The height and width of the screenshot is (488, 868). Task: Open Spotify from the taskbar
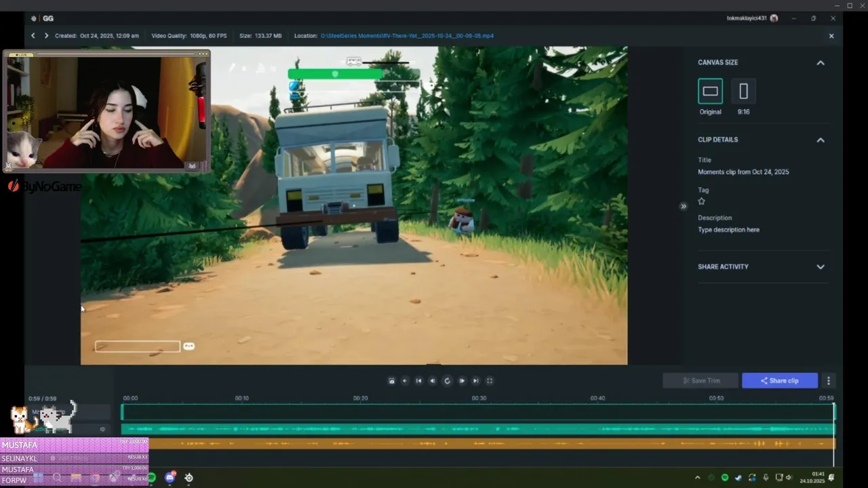[151, 478]
